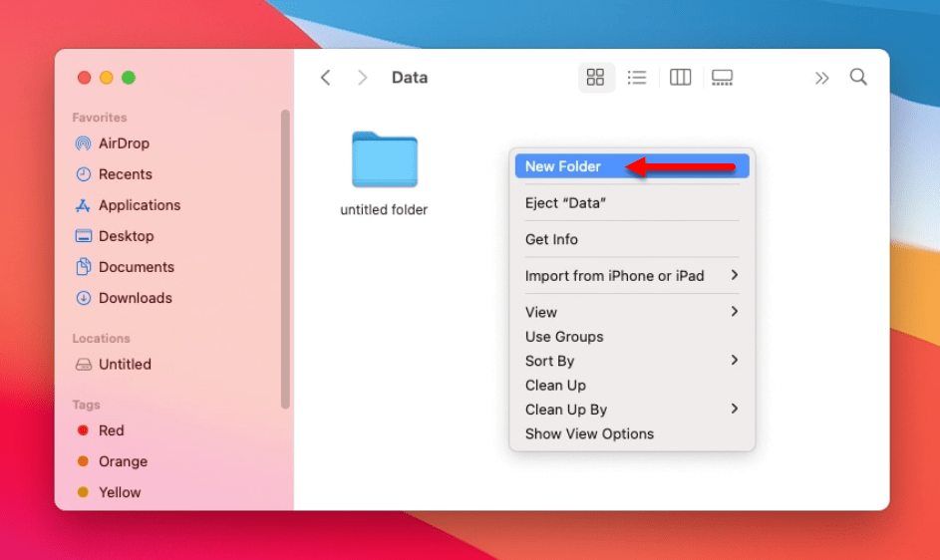
Task: Switch to list view in the toolbar
Action: [637, 78]
